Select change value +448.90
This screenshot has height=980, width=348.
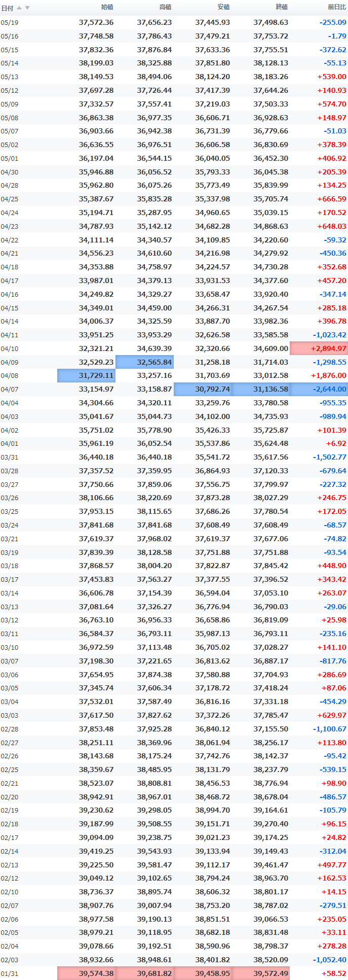coord(332,566)
